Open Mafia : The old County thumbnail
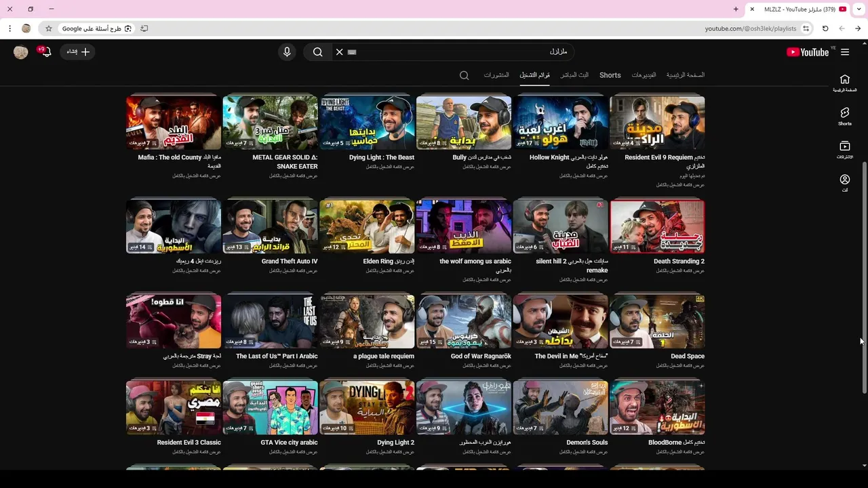 pos(174,123)
